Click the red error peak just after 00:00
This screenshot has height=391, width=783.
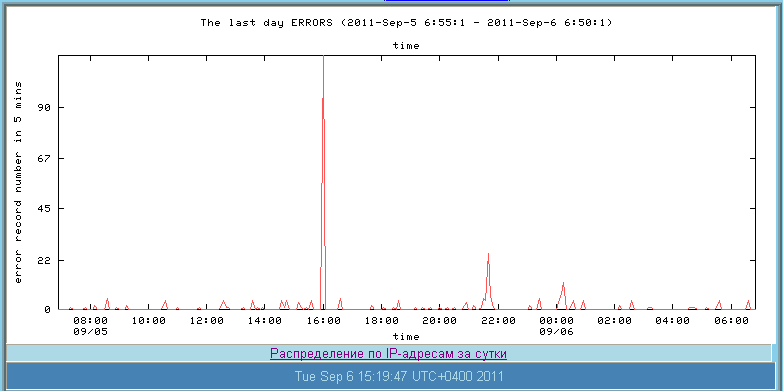pos(563,296)
